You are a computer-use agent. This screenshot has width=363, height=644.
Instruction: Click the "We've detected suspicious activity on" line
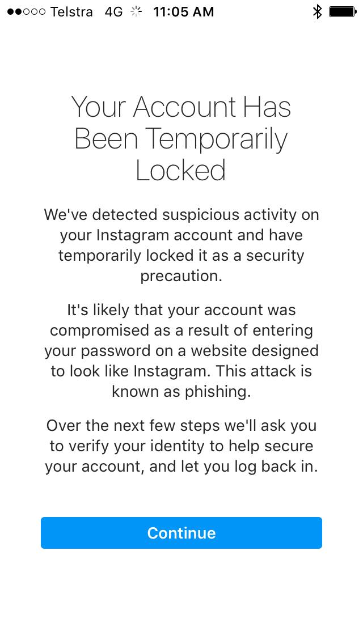click(x=181, y=215)
